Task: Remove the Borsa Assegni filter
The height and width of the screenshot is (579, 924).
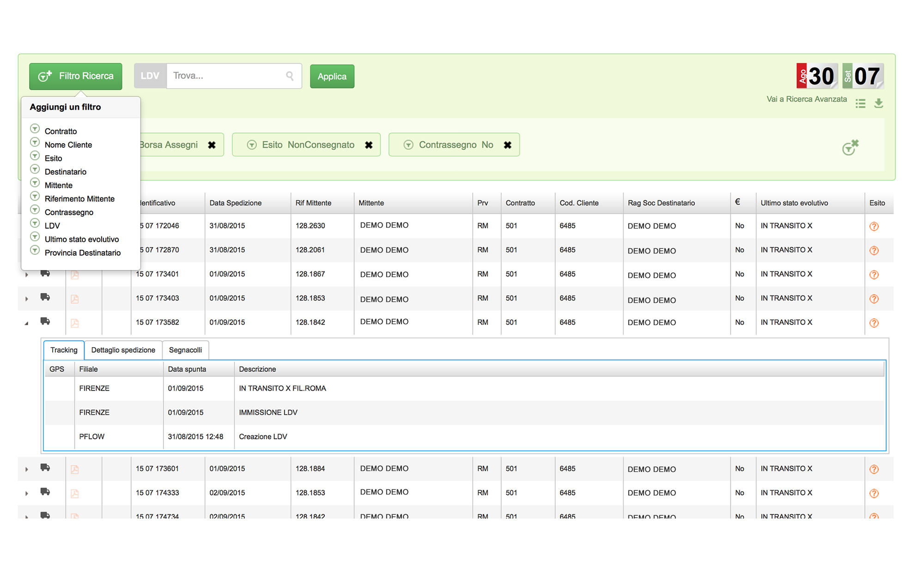Action: pos(212,145)
